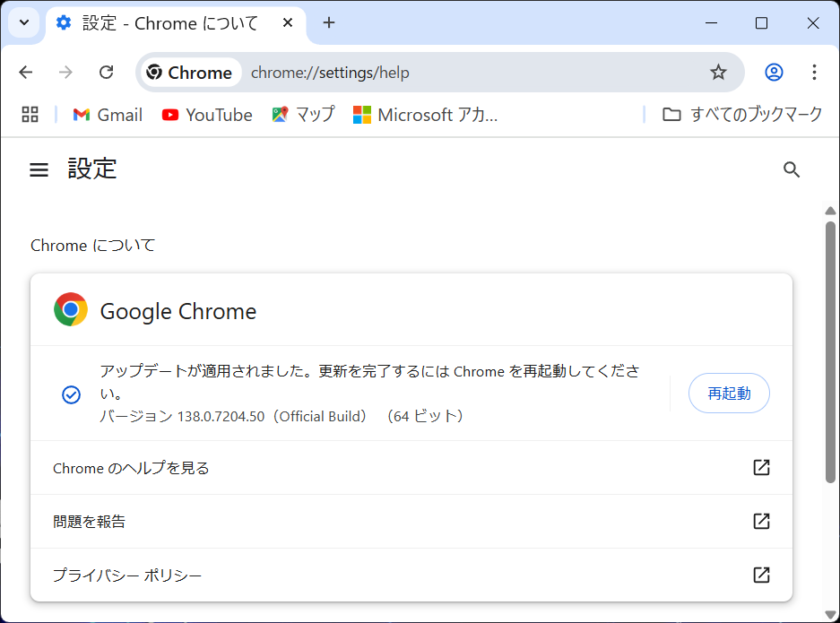Open the すべてのブックマーク folder
Screen dimensions: 840x623
pyautogui.click(x=742, y=115)
